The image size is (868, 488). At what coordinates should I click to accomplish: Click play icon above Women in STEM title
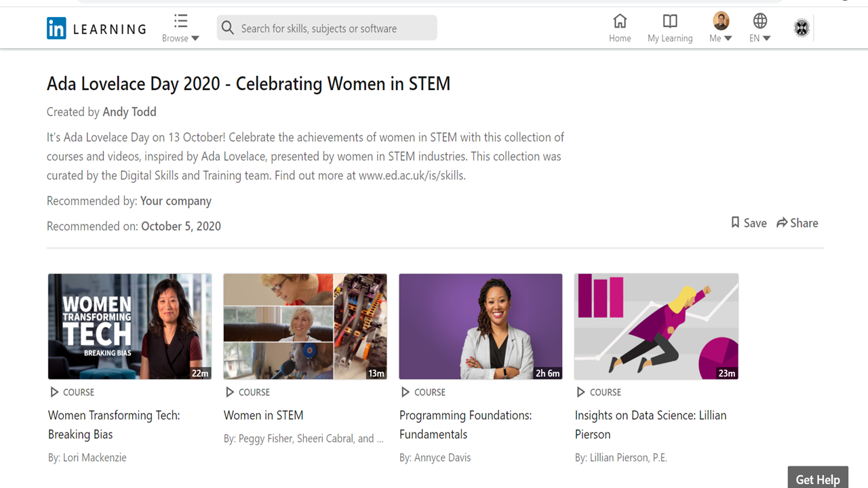230,392
